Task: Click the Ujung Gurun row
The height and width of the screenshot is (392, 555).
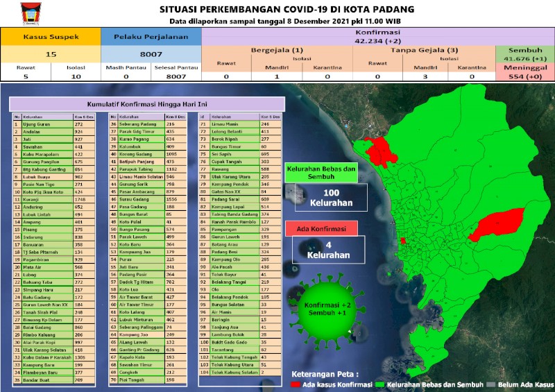Action: [x=54, y=124]
